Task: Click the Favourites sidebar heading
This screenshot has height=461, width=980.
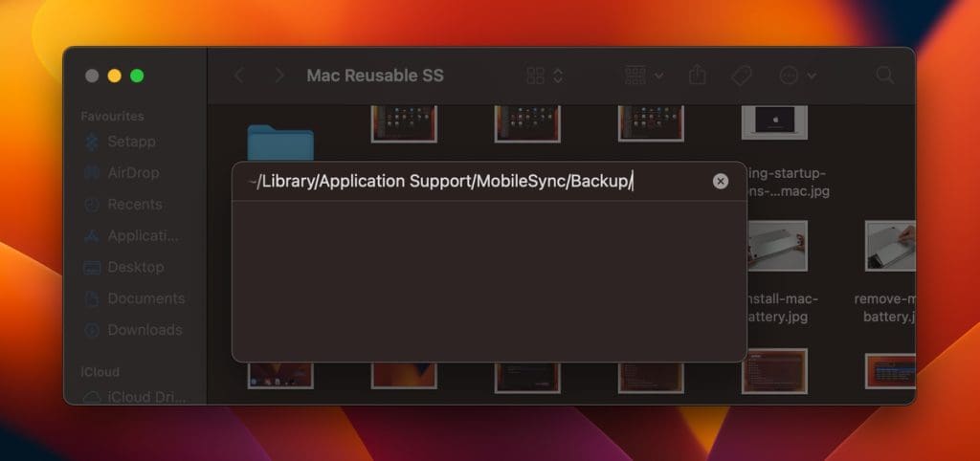Action: click(112, 116)
